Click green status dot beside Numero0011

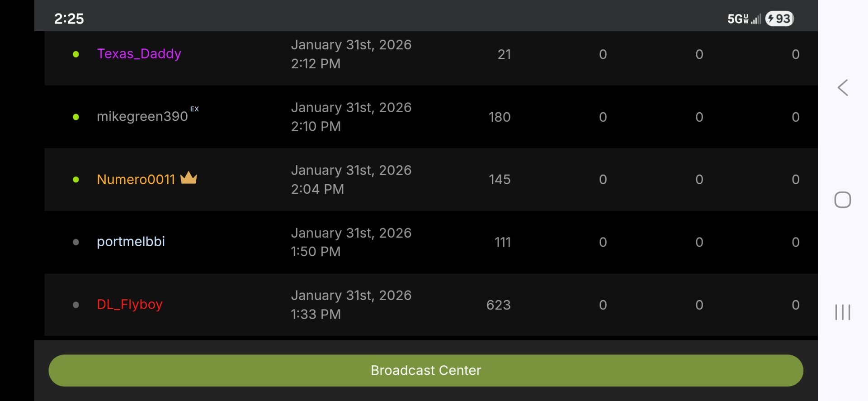click(76, 180)
